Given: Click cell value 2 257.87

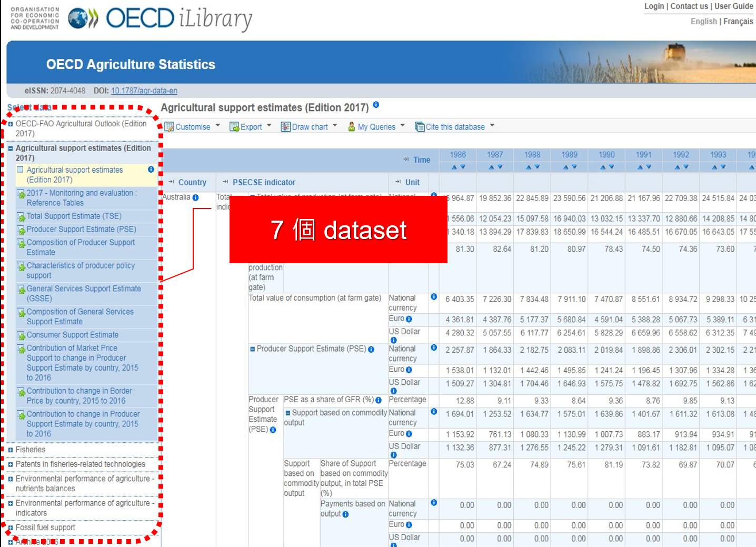Looking at the screenshot, I should pos(460,350).
